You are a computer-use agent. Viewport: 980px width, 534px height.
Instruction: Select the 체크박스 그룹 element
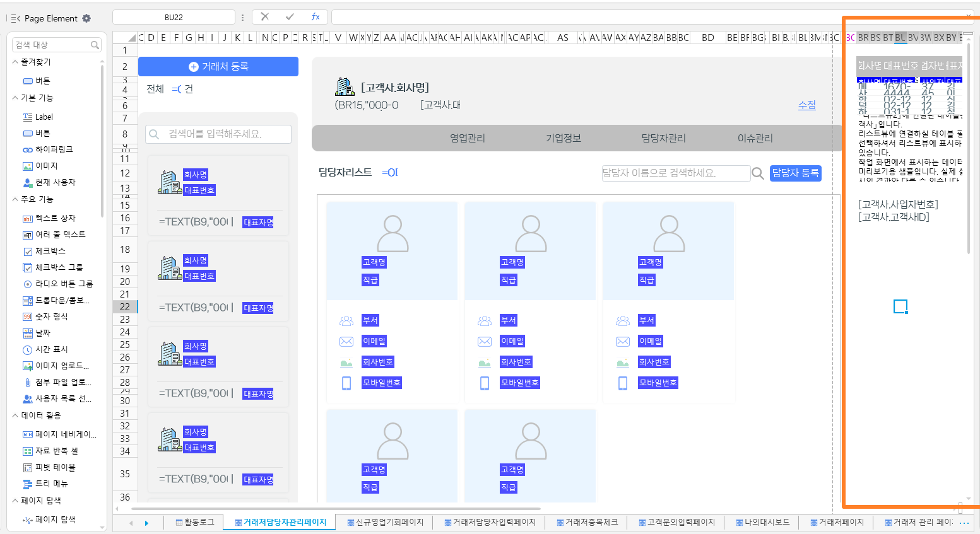point(59,267)
